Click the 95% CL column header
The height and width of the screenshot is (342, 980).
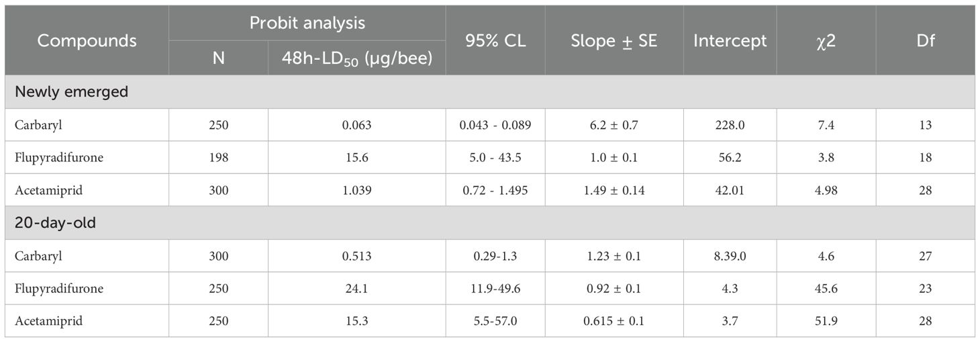click(x=495, y=40)
